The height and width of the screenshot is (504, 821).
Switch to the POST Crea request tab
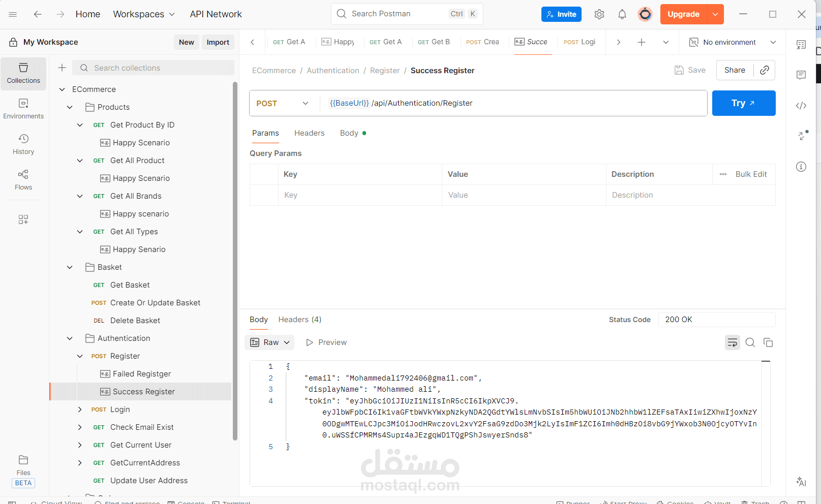tap(482, 42)
